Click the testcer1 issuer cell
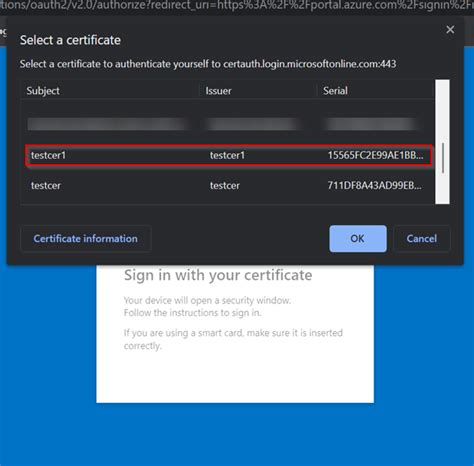The image size is (474, 466). pos(227,155)
